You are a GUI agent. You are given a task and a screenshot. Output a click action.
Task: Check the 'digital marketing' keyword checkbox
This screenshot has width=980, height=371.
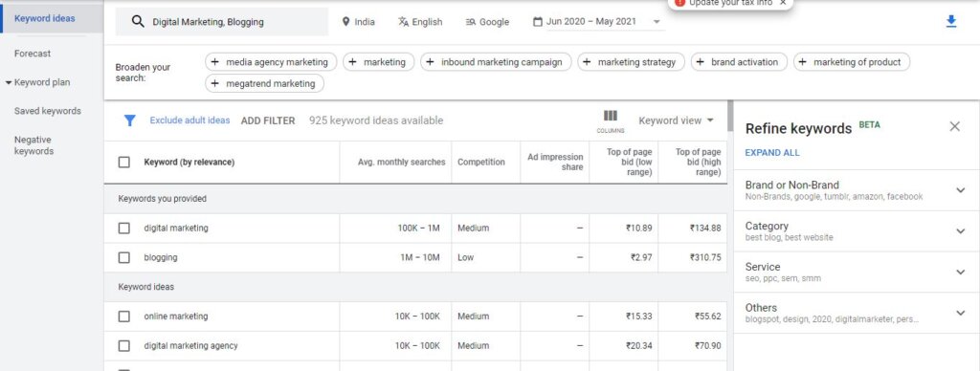123,229
